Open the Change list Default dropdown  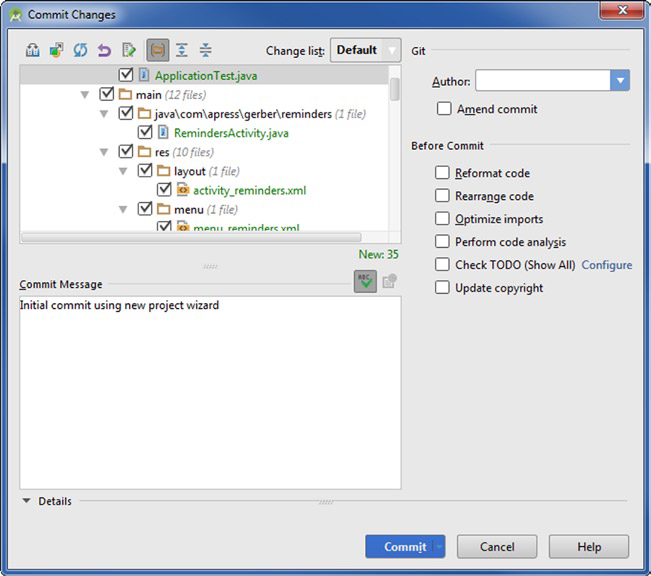coord(365,50)
